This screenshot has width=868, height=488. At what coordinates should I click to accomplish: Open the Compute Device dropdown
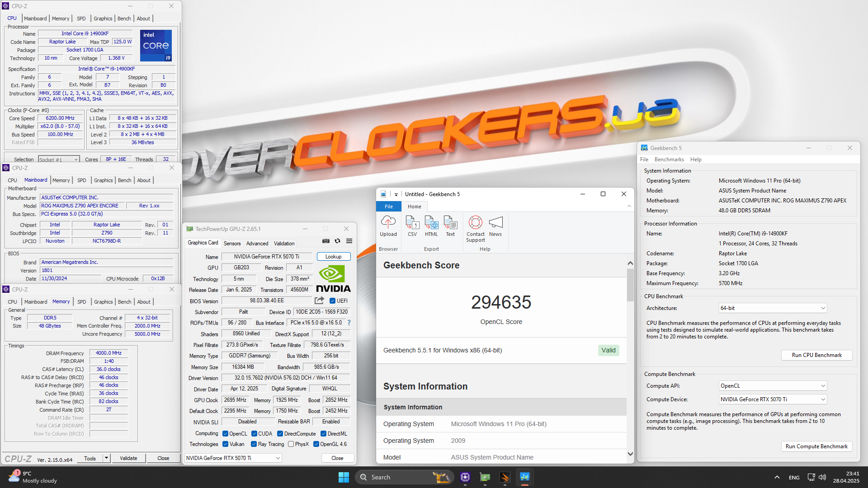click(773, 399)
